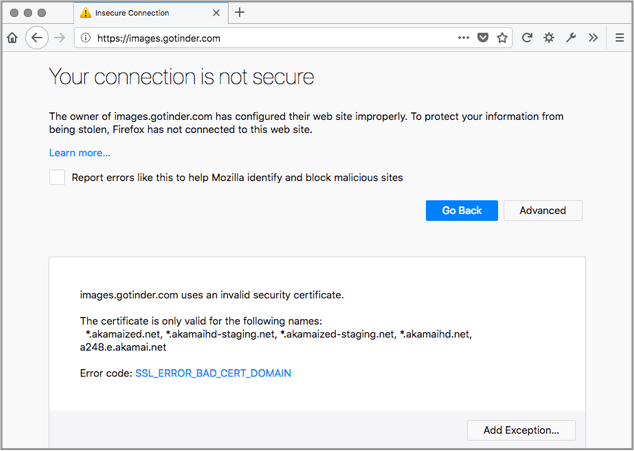Click the SSL_ERROR_BAD_CERT_DOMAIN error code link
The height and width of the screenshot is (451, 634).
213,373
